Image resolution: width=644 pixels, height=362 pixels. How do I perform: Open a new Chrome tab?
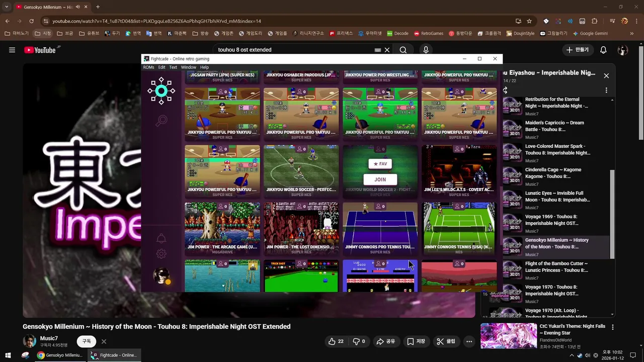click(98, 7)
